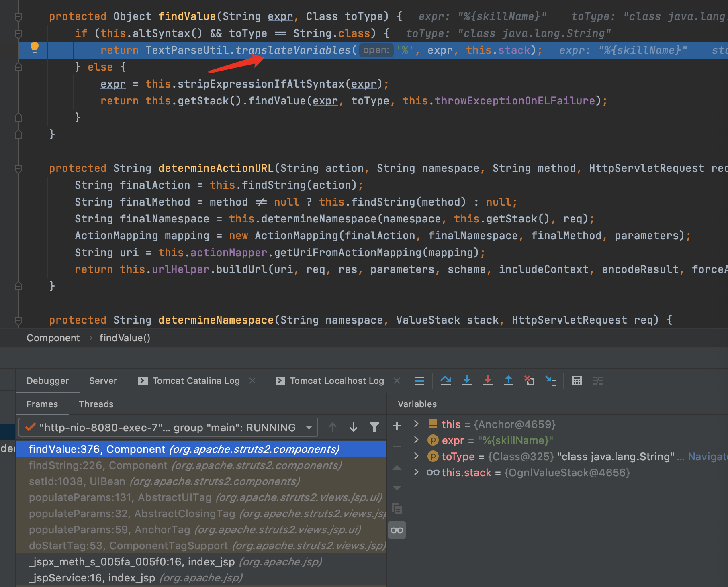
Task: Expand the expr variable node
Action: pos(417,440)
